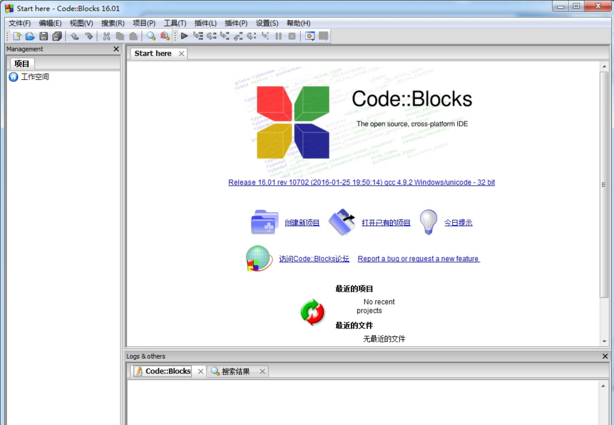Click the 打开已有的项目 link
The height and width of the screenshot is (425, 614).
386,222
